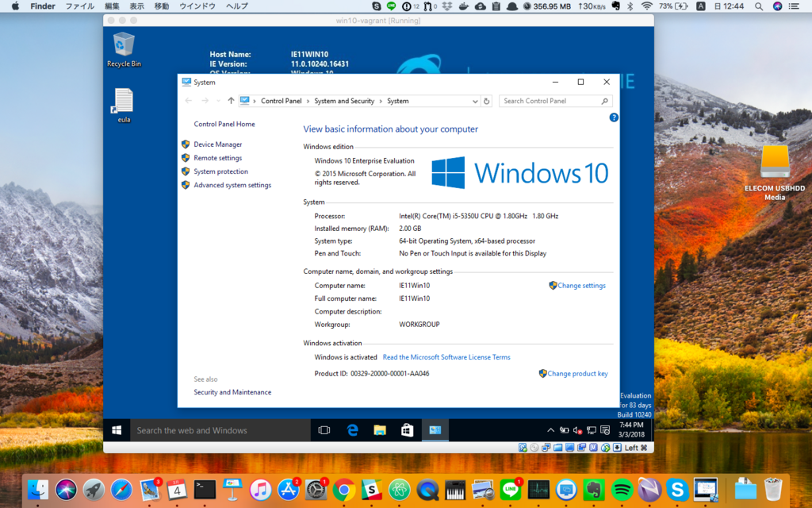Click the network tray icon
The height and width of the screenshot is (508, 812).
pos(592,430)
